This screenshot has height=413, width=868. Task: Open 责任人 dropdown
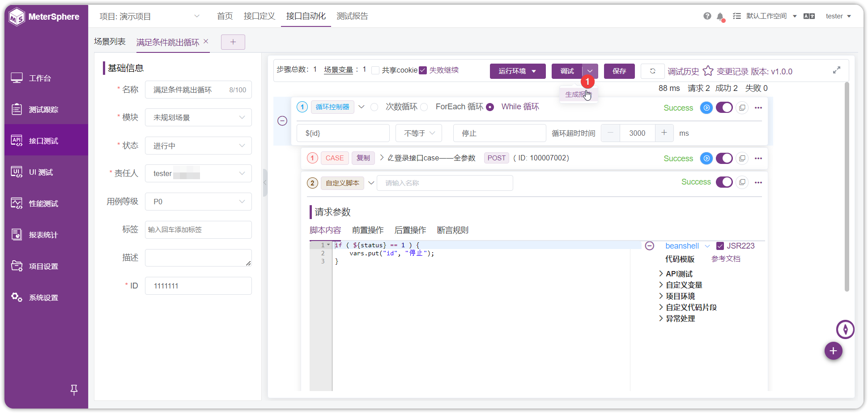(x=198, y=173)
